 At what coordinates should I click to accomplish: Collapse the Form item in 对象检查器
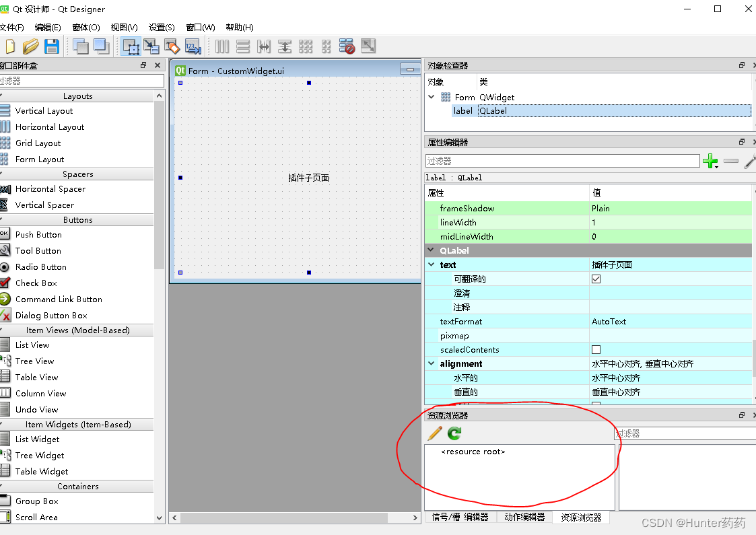(x=431, y=96)
